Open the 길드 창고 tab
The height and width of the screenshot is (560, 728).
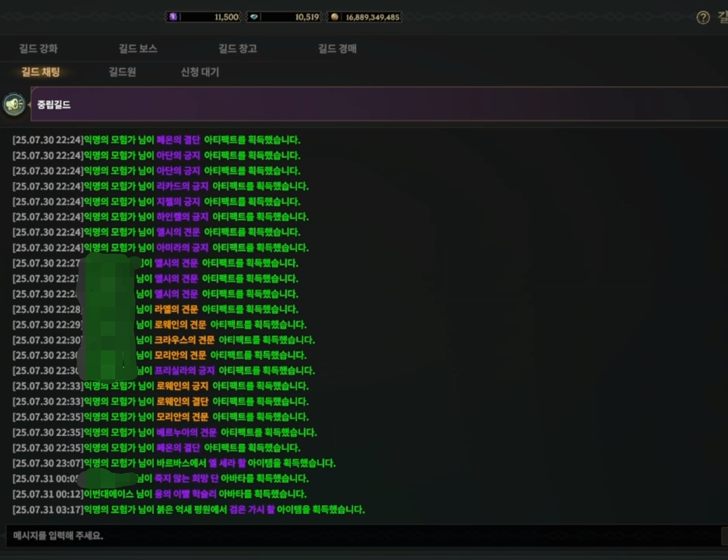[x=238, y=48]
